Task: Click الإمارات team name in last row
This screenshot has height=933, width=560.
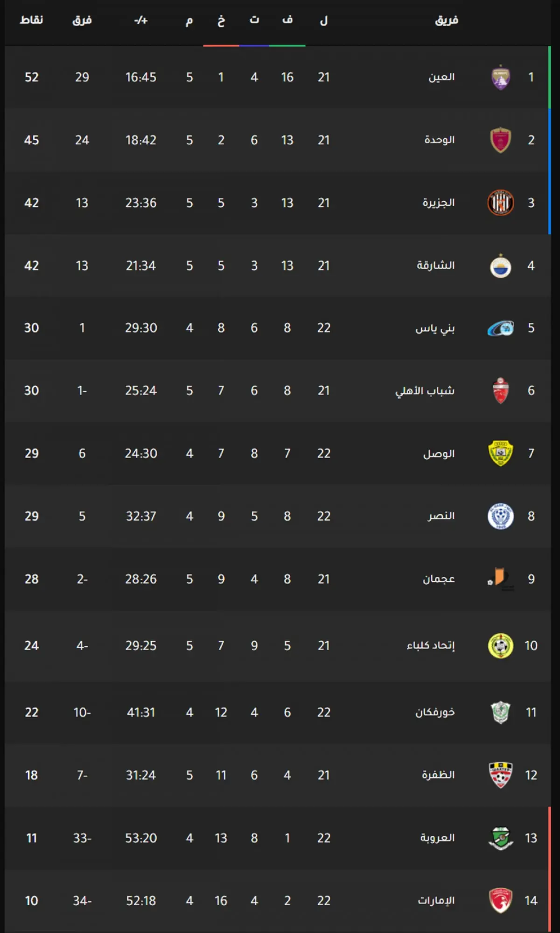Action: [436, 900]
